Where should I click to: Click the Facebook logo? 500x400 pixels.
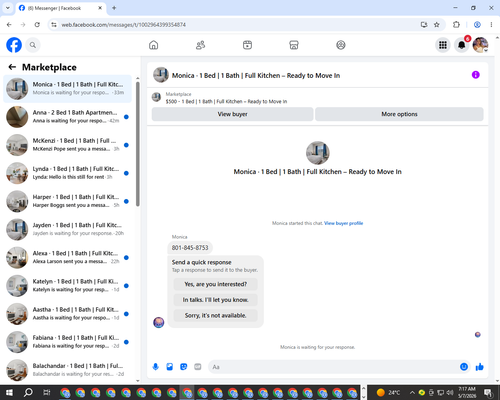(x=14, y=45)
